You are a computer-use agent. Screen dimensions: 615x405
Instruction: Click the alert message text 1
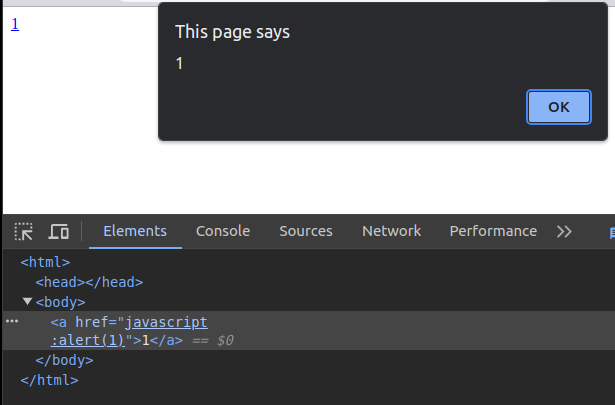tap(179, 64)
